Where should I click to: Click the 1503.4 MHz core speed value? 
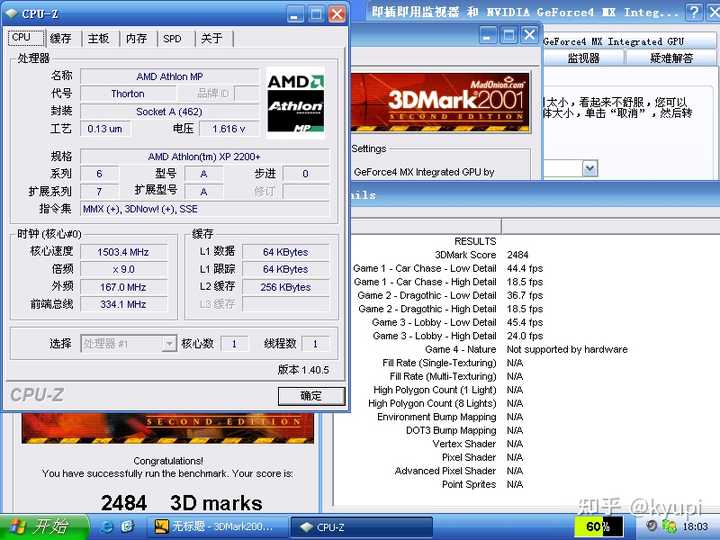click(123, 252)
